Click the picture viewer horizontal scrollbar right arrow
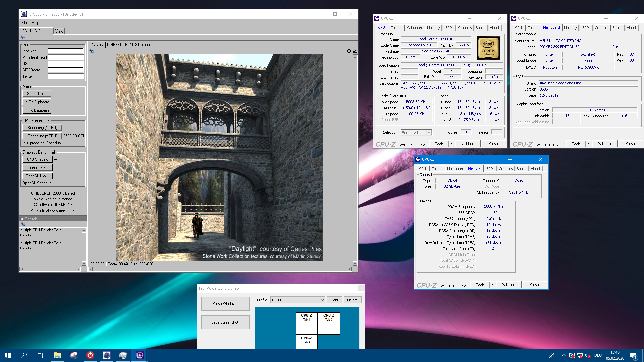 coord(349,269)
